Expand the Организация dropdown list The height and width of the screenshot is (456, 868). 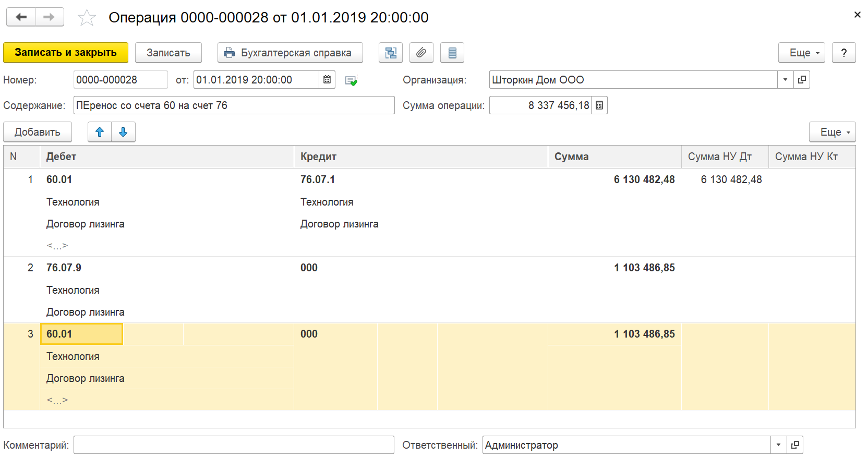[785, 80]
